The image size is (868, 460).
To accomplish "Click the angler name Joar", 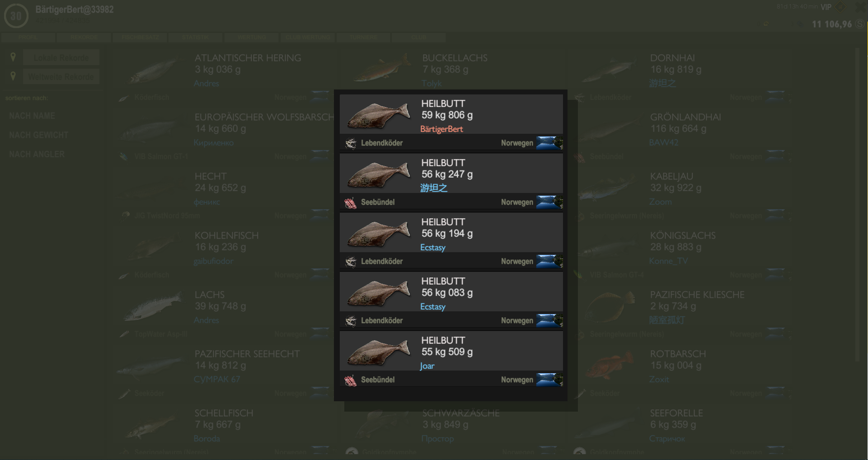I will 427,366.
